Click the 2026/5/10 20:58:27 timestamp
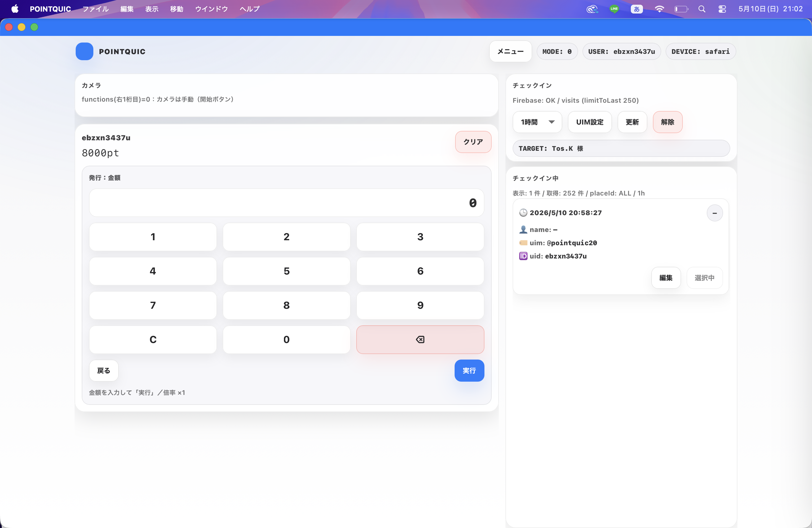The width and height of the screenshot is (812, 528). (x=566, y=213)
